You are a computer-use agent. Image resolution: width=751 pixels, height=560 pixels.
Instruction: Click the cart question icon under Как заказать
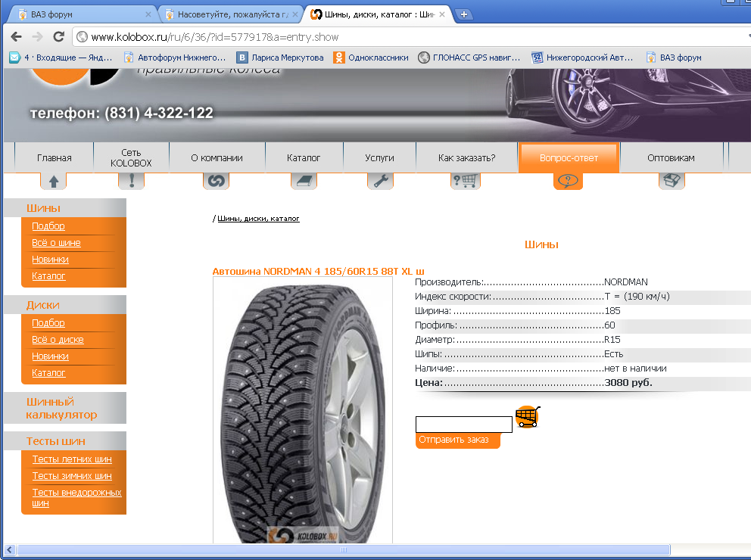[x=465, y=181]
